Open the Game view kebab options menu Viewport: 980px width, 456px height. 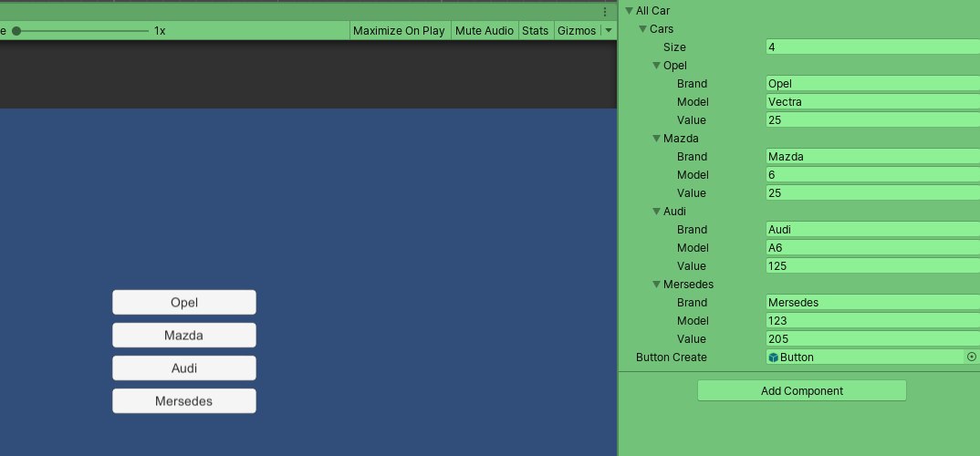(604, 12)
